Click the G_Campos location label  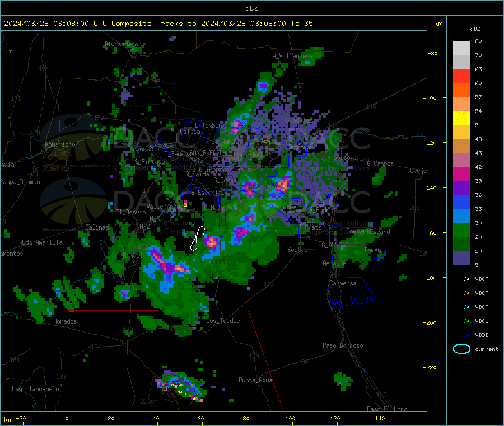(x=381, y=163)
